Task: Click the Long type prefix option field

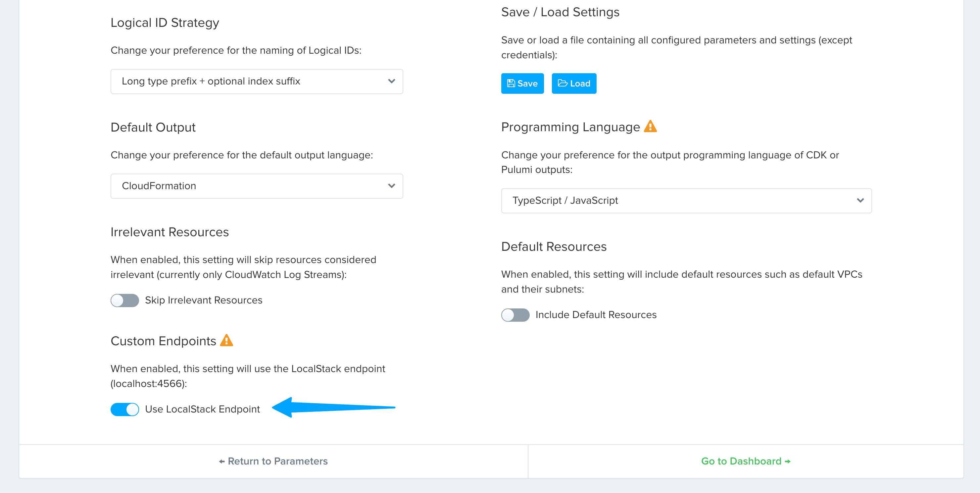Action: coord(256,81)
